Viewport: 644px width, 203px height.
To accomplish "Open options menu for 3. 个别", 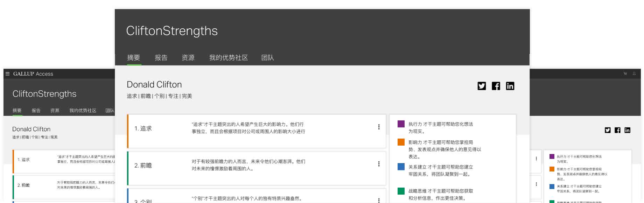I will [379, 200].
